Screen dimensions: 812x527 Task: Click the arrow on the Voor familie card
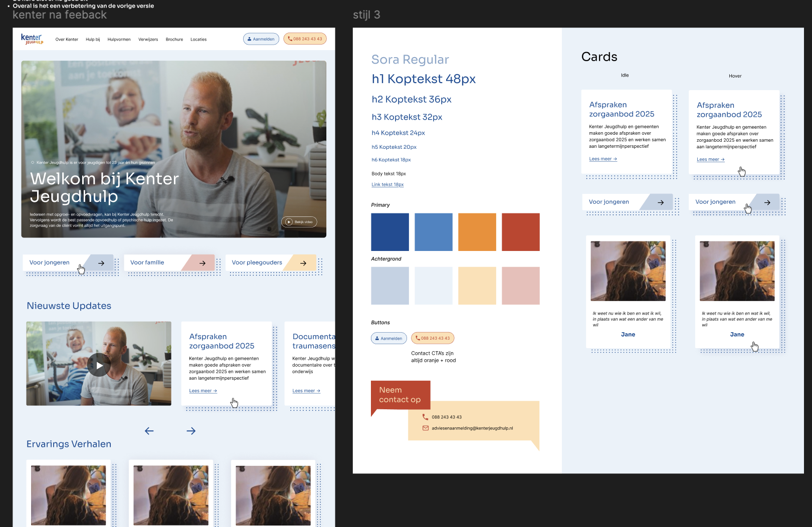point(202,263)
